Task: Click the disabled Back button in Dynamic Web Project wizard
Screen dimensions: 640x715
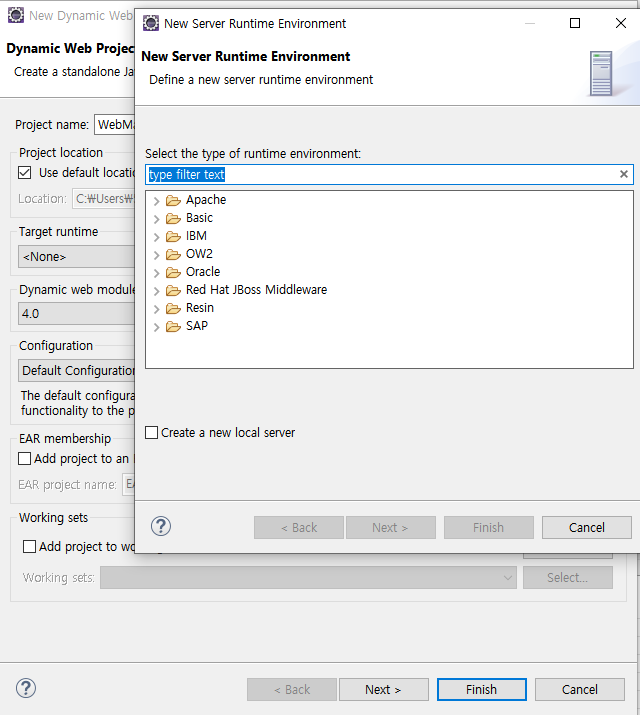Action: [x=292, y=689]
